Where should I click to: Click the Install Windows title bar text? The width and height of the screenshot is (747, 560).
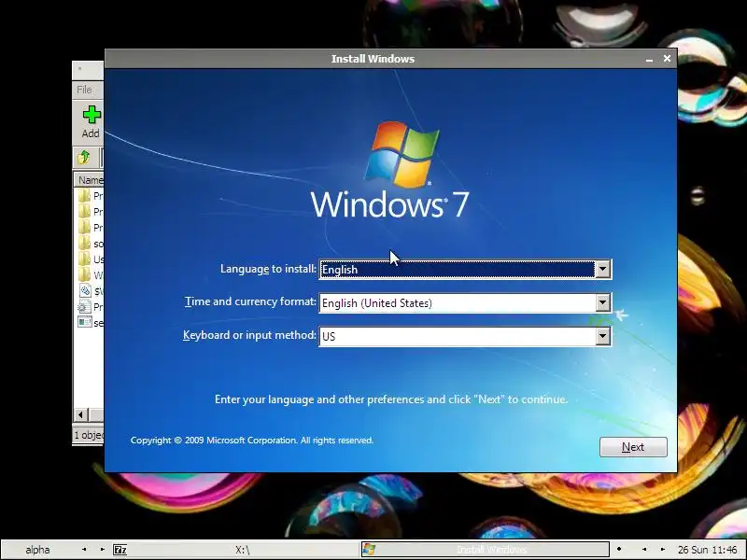373,59
